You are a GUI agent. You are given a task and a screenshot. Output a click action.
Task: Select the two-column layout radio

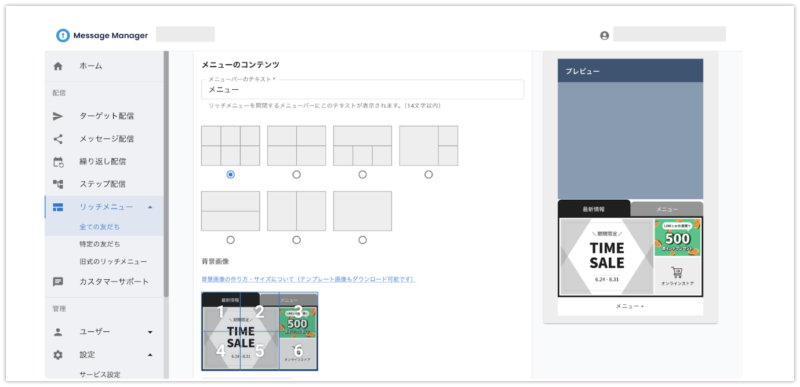pos(296,240)
